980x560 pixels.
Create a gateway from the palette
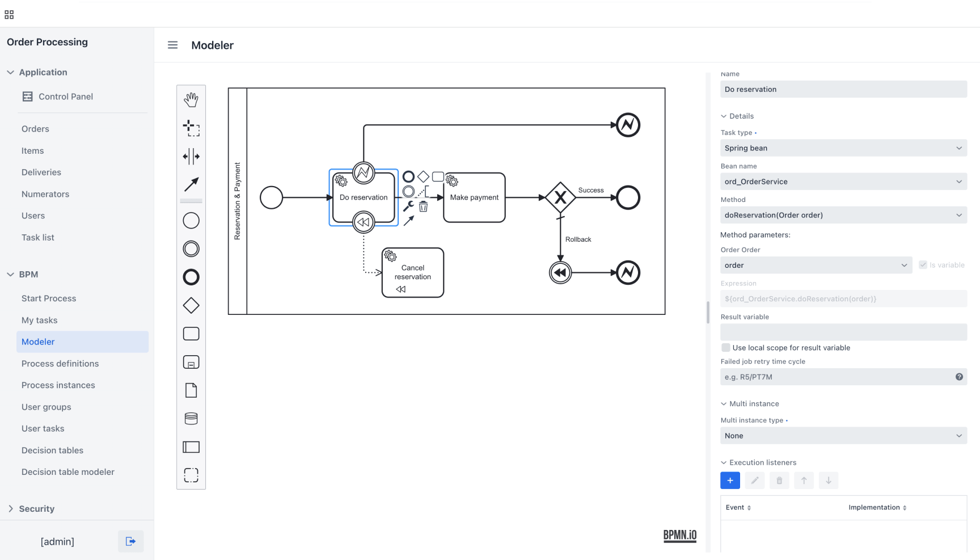tap(191, 305)
